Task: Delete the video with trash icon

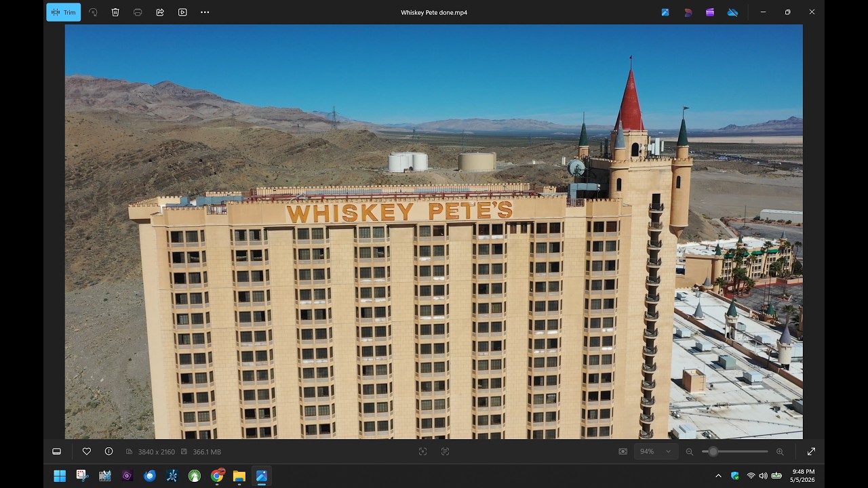Action: pyautogui.click(x=115, y=12)
